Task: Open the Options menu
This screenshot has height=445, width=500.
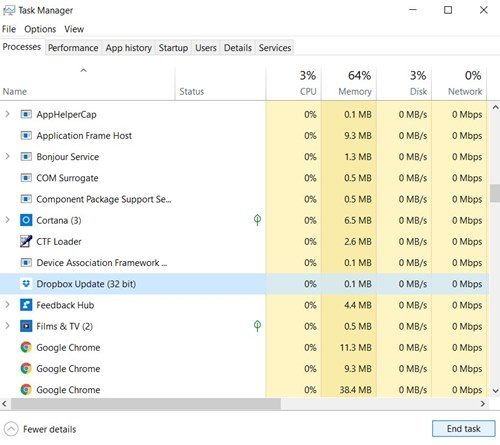Action: pos(40,29)
